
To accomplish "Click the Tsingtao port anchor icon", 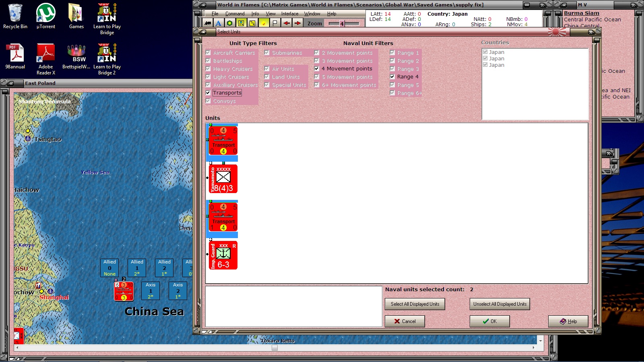I will click(x=28, y=138).
